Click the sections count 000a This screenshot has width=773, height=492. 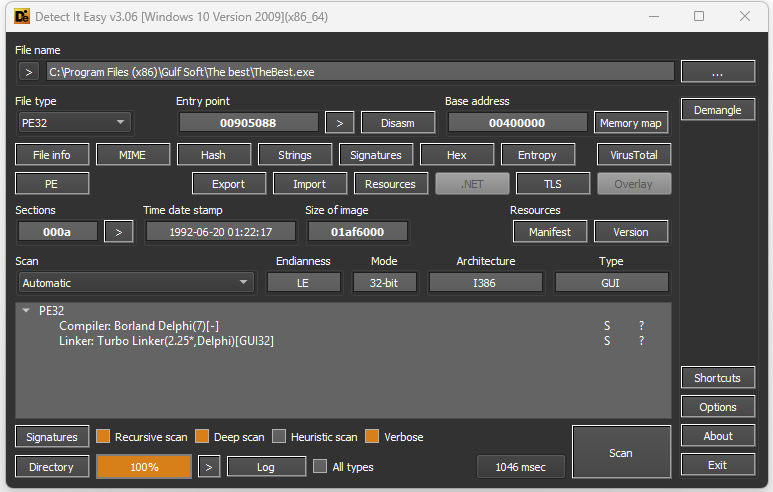coord(57,232)
